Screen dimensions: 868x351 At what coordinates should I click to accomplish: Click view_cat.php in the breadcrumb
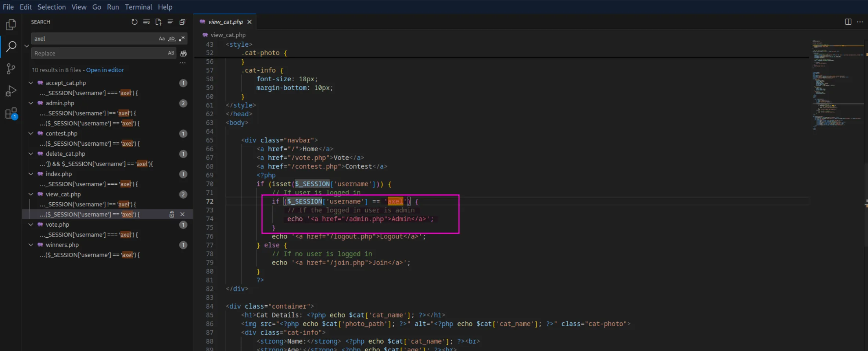tap(228, 35)
